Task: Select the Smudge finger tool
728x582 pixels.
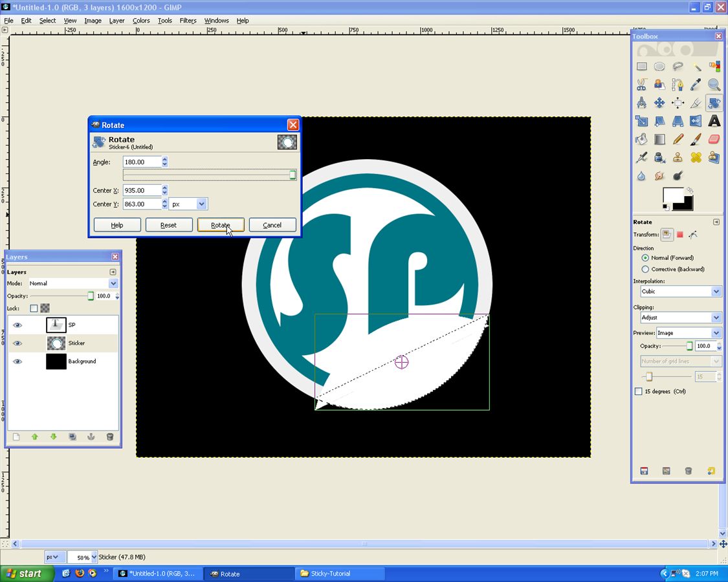Action: pyautogui.click(x=659, y=176)
